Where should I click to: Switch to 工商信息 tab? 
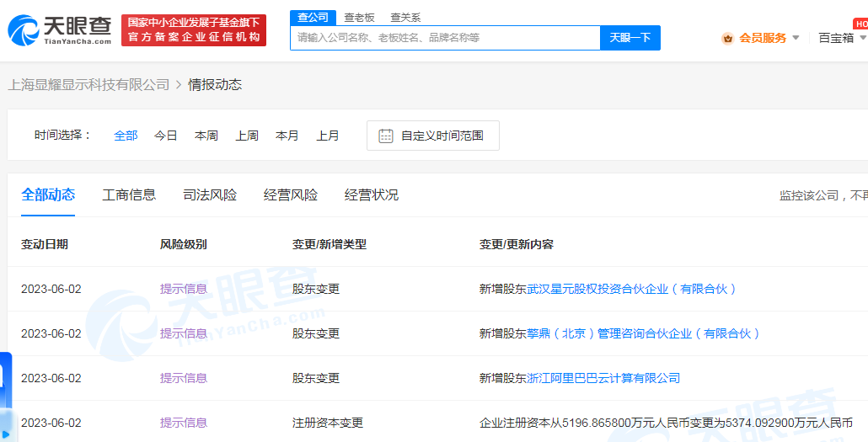click(129, 194)
